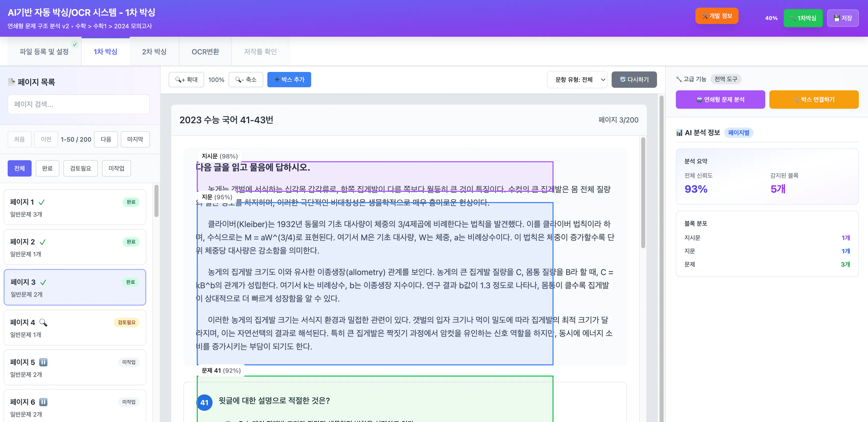Go to 이전 page group
This screenshot has height=422, width=868.
46,139
